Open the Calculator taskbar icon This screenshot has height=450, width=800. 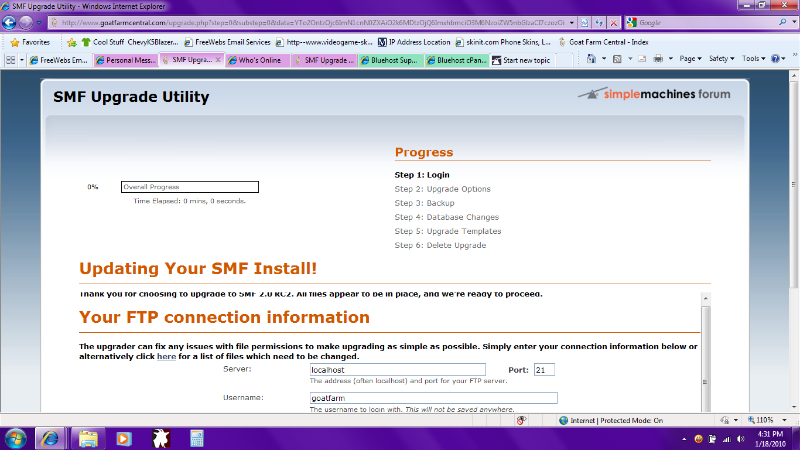coord(197,439)
